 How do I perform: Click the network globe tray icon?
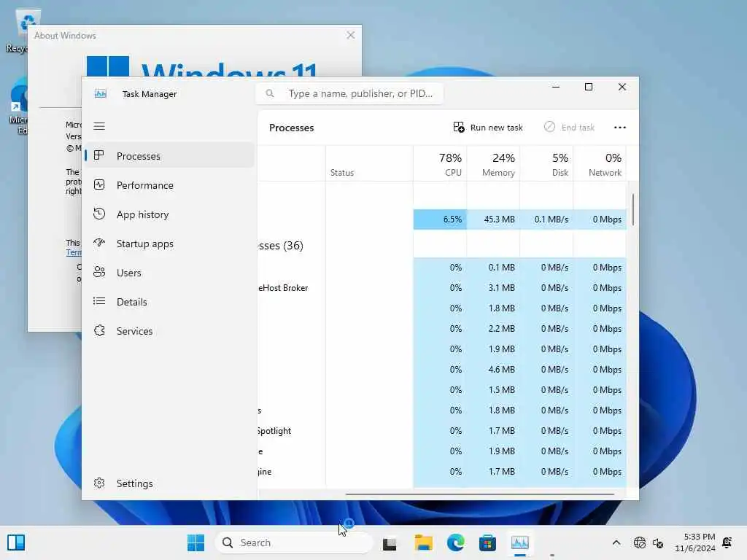tap(639, 542)
